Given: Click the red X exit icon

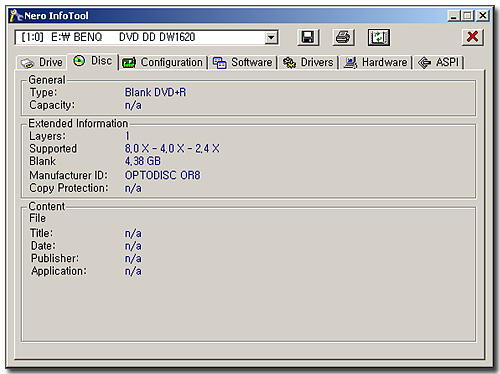Looking at the screenshot, I should pyautogui.click(x=472, y=37).
